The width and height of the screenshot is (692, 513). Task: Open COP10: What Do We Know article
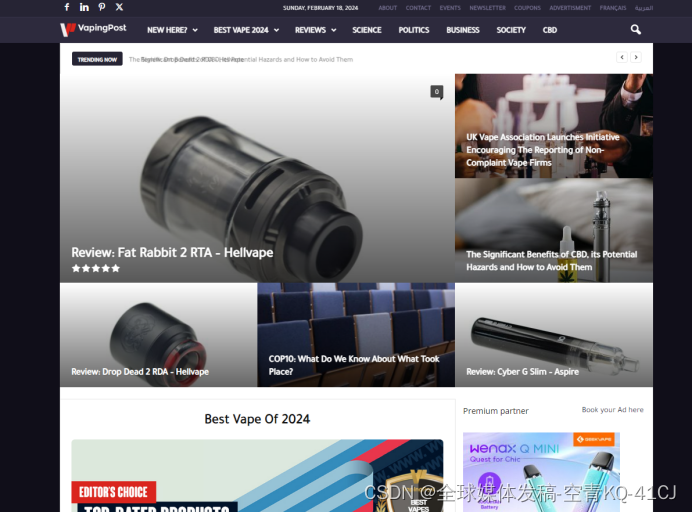click(x=354, y=365)
